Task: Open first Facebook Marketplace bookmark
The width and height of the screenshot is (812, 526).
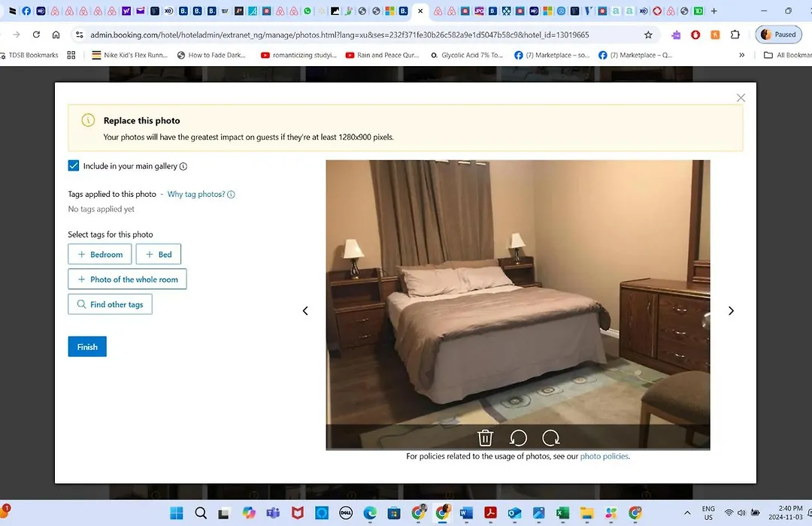Action: pyautogui.click(x=552, y=55)
